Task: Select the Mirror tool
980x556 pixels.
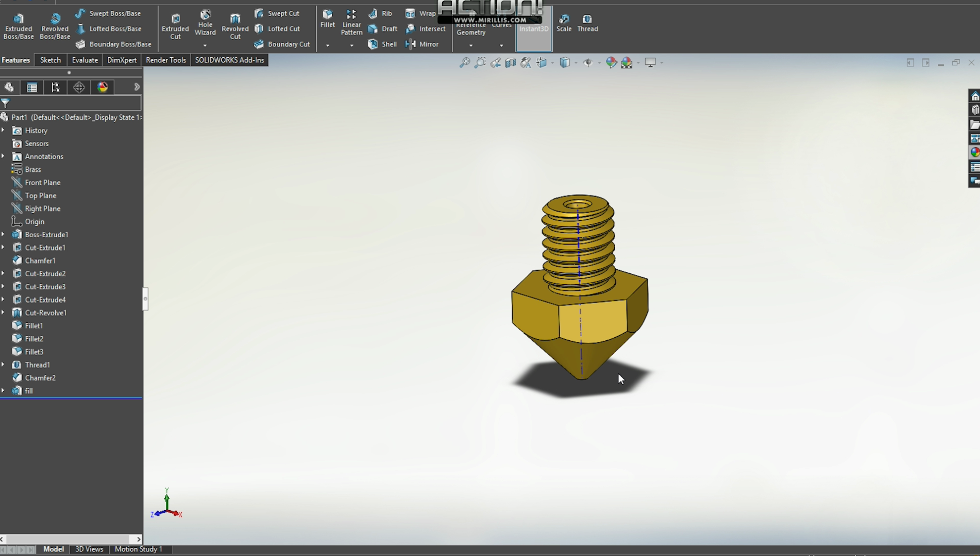Action: [x=422, y=44]
